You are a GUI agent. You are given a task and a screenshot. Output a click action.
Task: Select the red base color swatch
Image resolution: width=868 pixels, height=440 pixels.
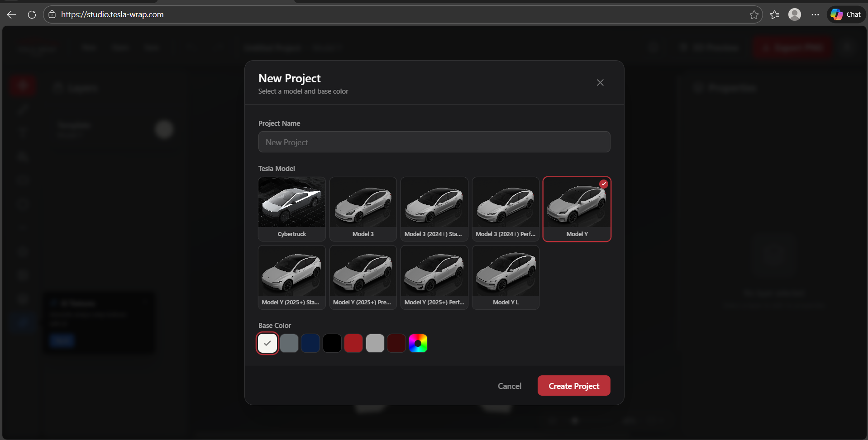[353, 343]
